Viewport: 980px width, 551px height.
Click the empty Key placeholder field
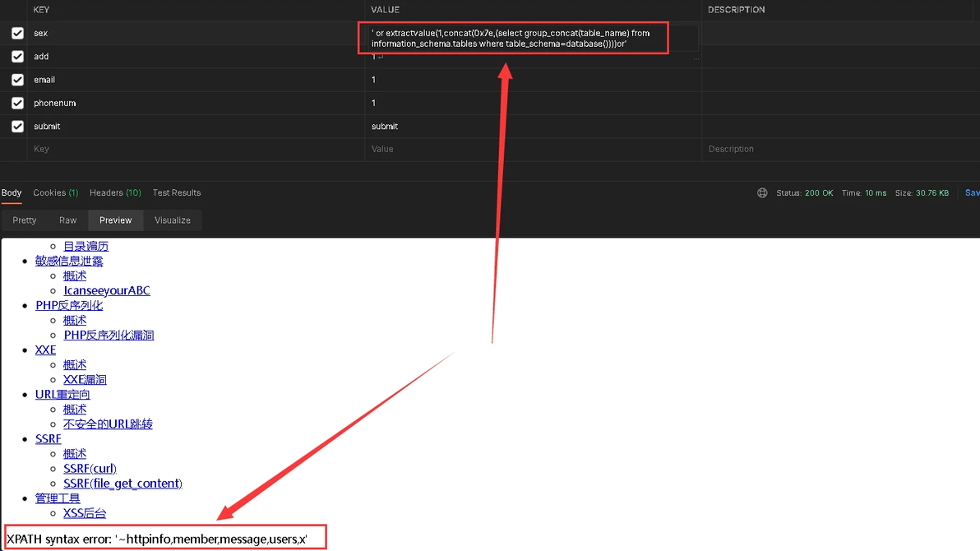click(x=196, y=149)
